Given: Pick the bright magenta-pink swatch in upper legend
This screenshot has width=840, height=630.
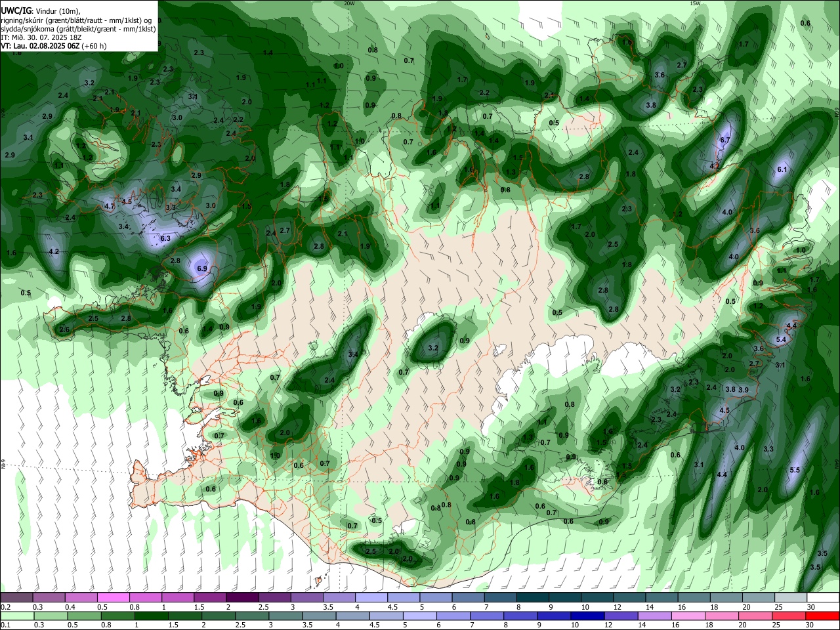Looking at the screenshot, I should pyautogui.click(x=113, y=597).
